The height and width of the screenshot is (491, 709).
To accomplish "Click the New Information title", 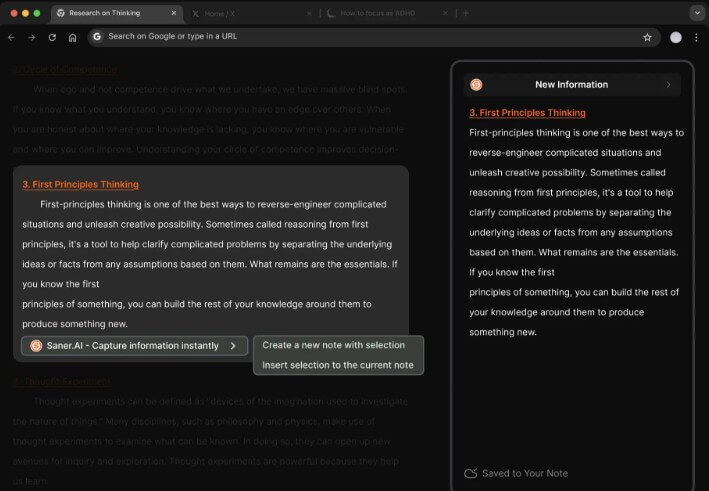I will (x=572, y=85).
